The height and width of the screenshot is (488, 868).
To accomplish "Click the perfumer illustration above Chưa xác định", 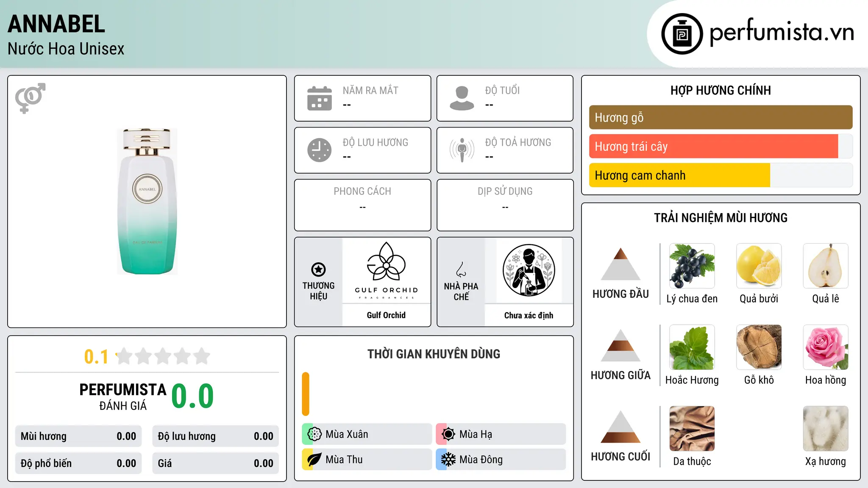I will coord(529,270).
